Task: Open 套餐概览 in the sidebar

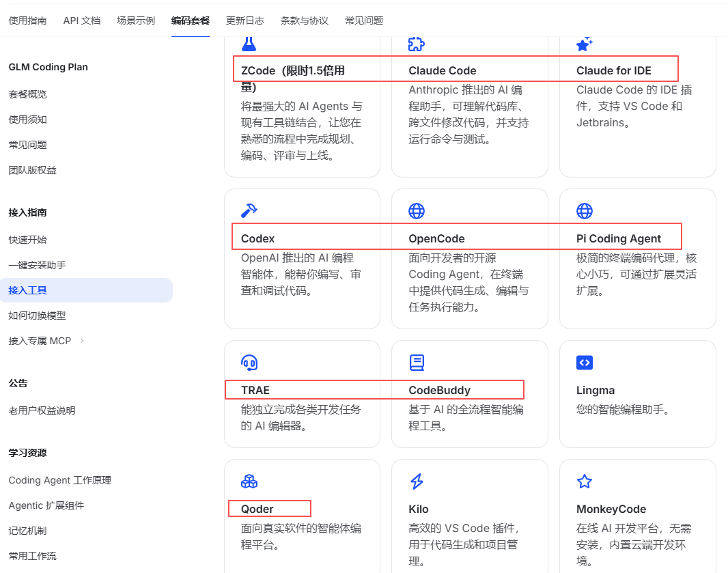Action: tap(28, 94)
